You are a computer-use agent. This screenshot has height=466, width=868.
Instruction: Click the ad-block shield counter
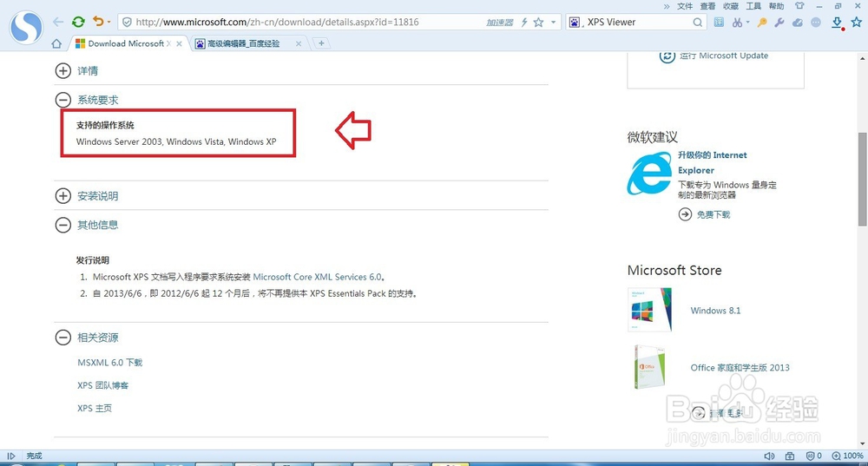814,456
